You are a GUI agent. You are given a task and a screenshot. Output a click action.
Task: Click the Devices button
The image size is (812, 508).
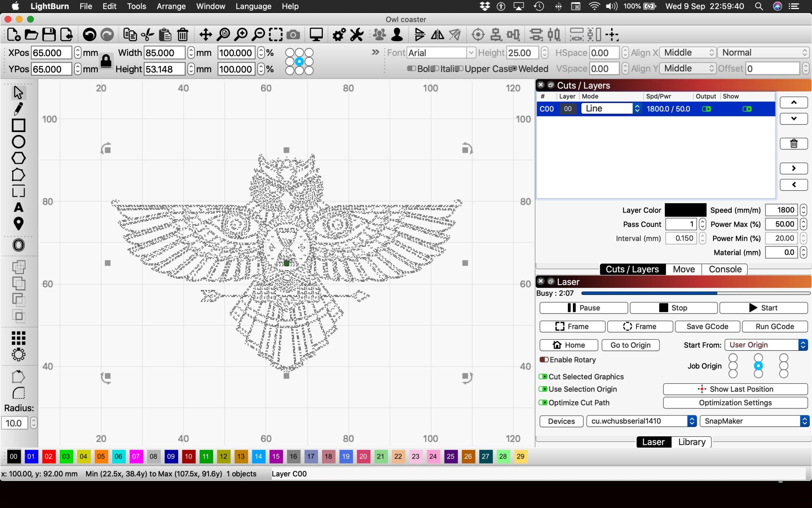pyautogui.click(x=561, y=421)
